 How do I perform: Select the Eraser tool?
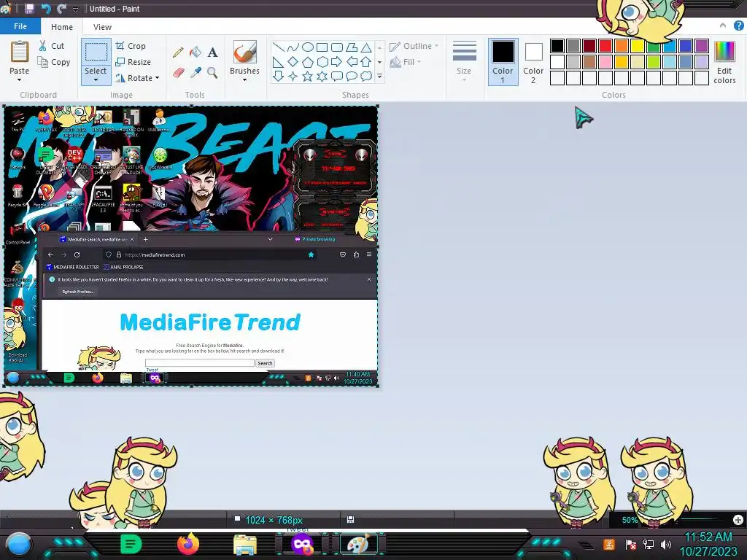178,72
